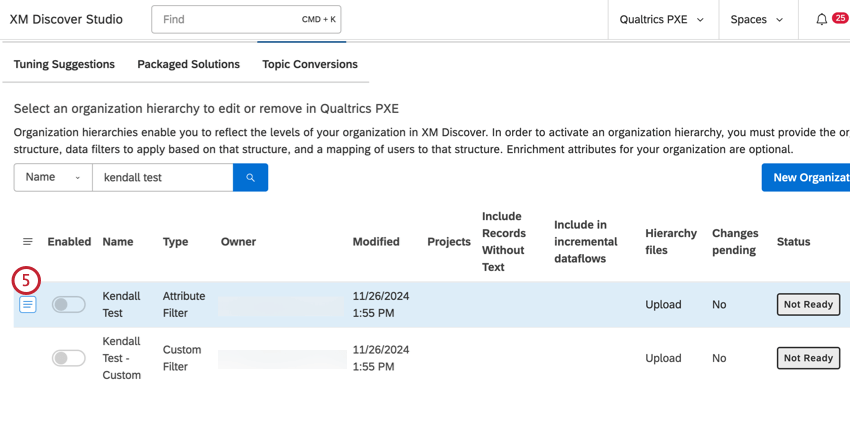The image size is (850, 423).
Task: Open the Spaces dropdown menu
Action: pyautogui.click(x=756, y=20)
